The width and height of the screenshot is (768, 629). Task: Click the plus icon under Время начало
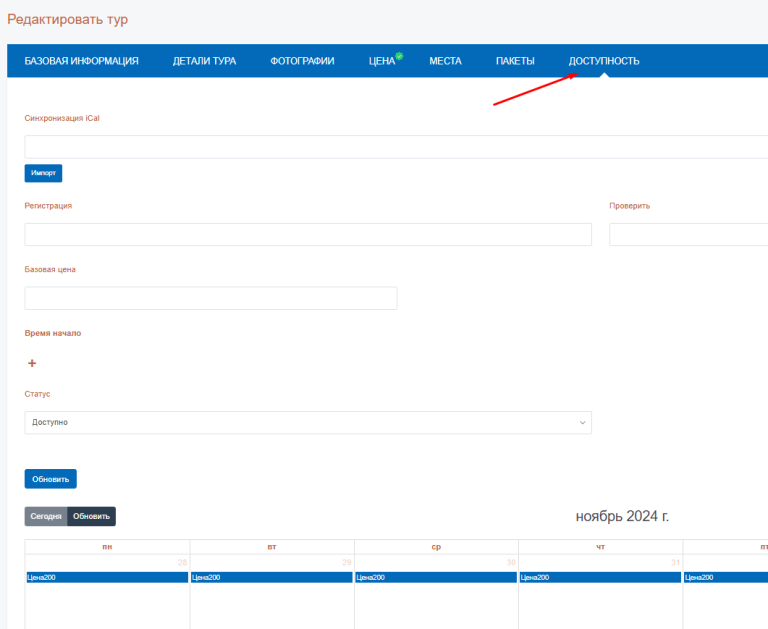(32, 364)
